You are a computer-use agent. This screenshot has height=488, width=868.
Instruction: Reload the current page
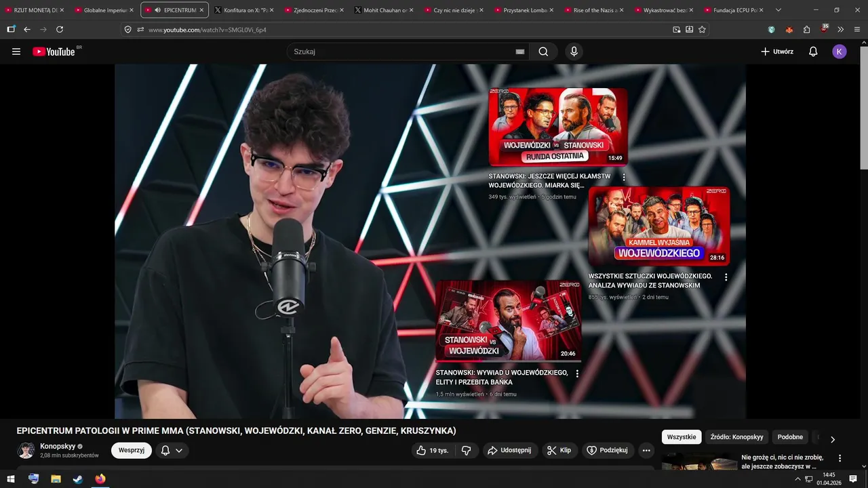(x=60, y=29)
